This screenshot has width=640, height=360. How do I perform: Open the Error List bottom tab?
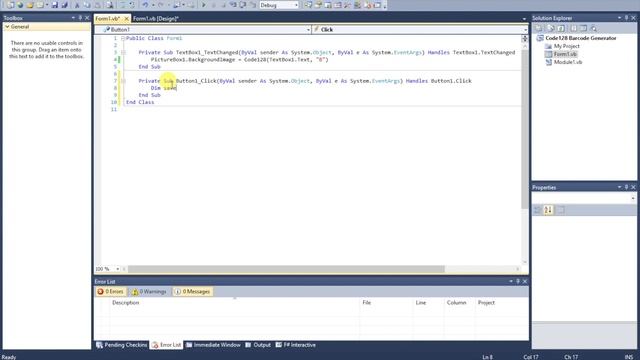click(x=167, y=345)
